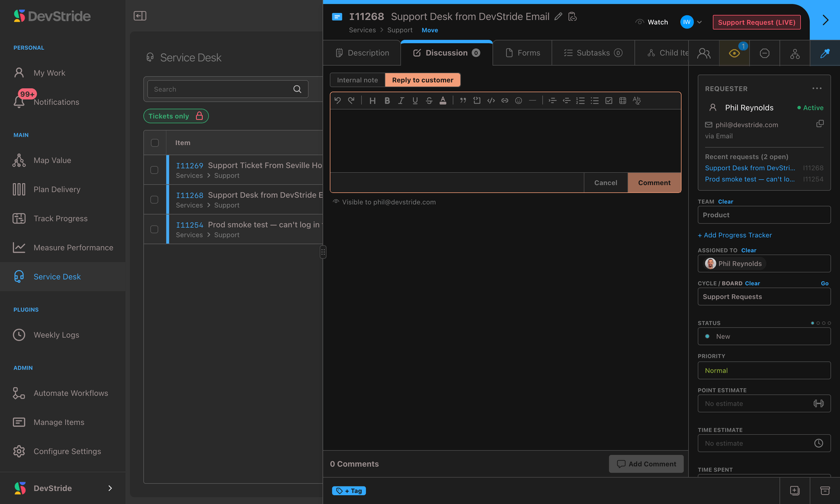Toggle underline formatting in comment editor
840x504 pixels.
tap(415, 101)
